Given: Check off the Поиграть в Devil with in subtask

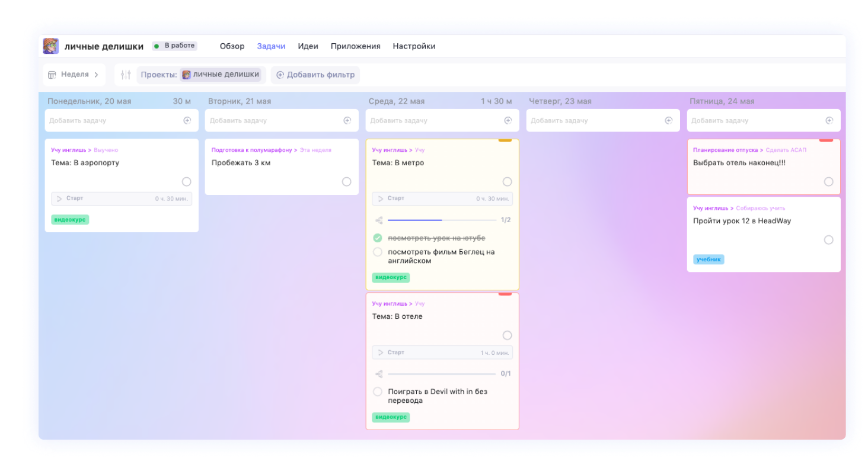Looking at the screenshot, I should point(378,392).
